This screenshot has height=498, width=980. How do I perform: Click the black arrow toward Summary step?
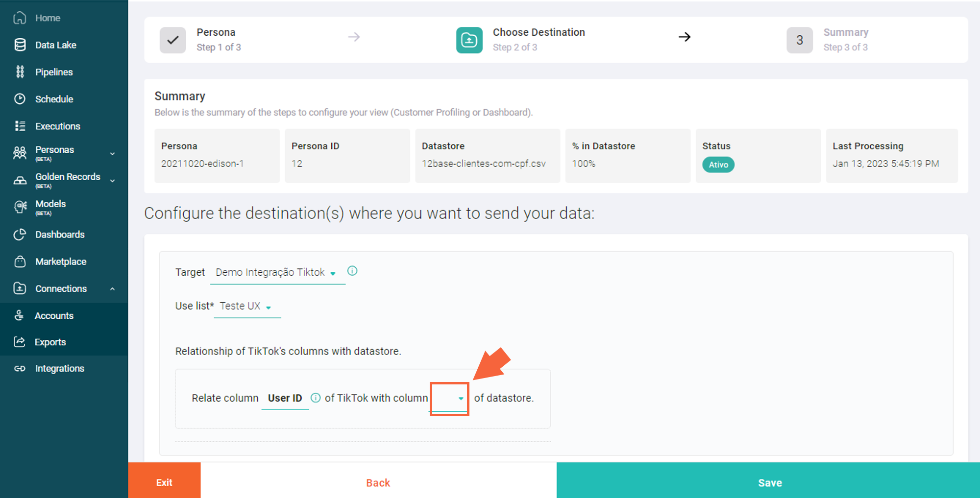[x=685, y=37]
